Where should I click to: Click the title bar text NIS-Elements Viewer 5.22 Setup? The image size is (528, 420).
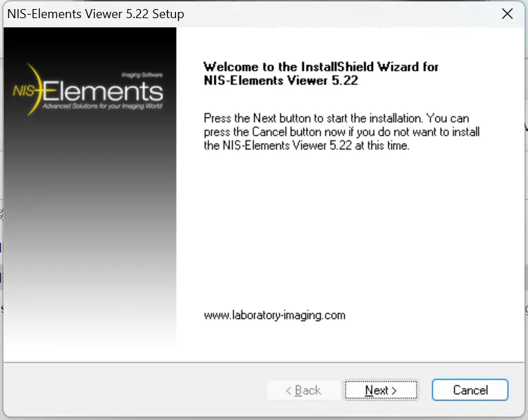tap(96, 14)
